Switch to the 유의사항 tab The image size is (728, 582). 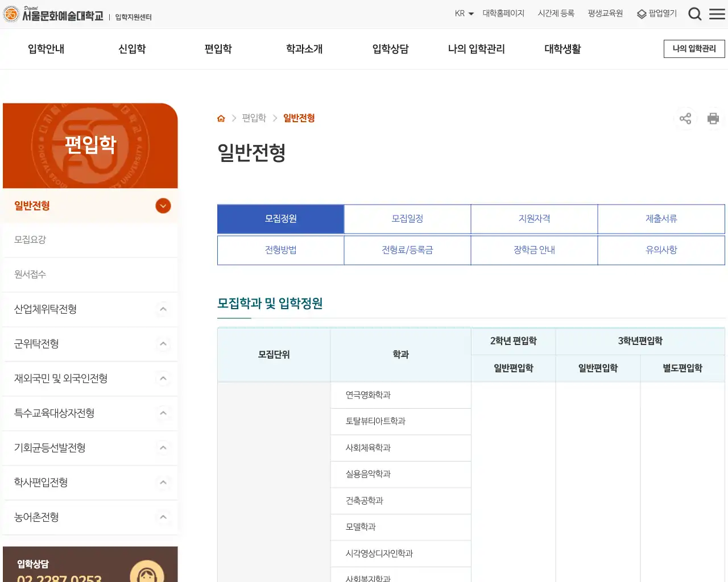(x=661, y=250)
